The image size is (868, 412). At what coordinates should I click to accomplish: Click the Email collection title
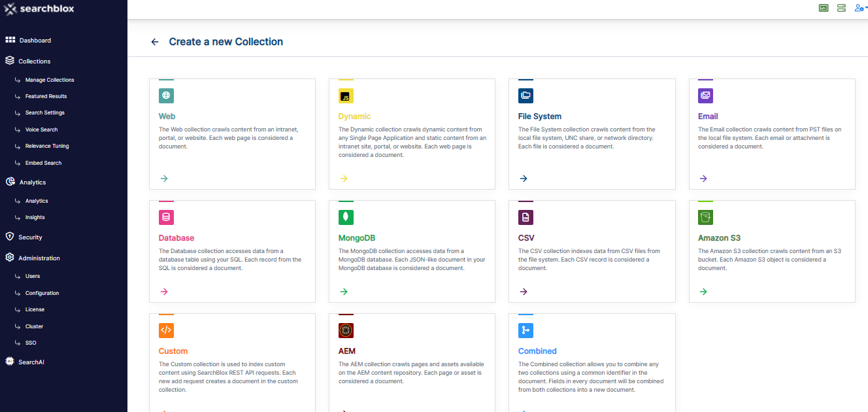coord(708,116)
